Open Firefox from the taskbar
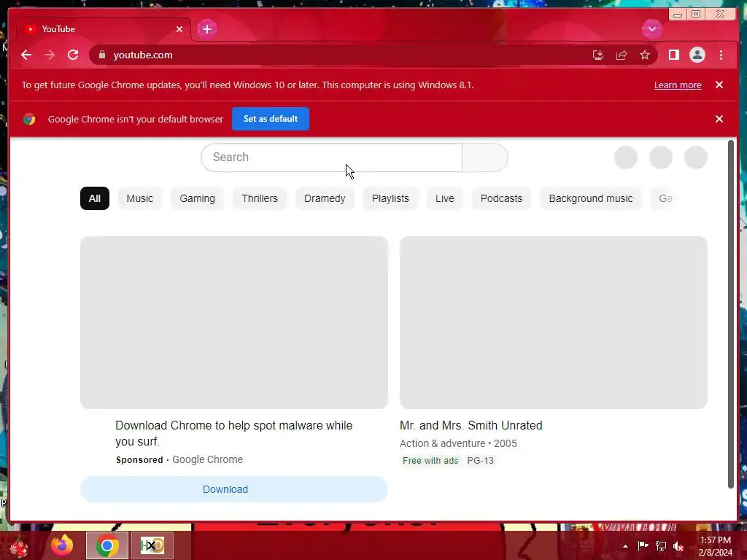The image size is (747, 560). pos(62,545)
